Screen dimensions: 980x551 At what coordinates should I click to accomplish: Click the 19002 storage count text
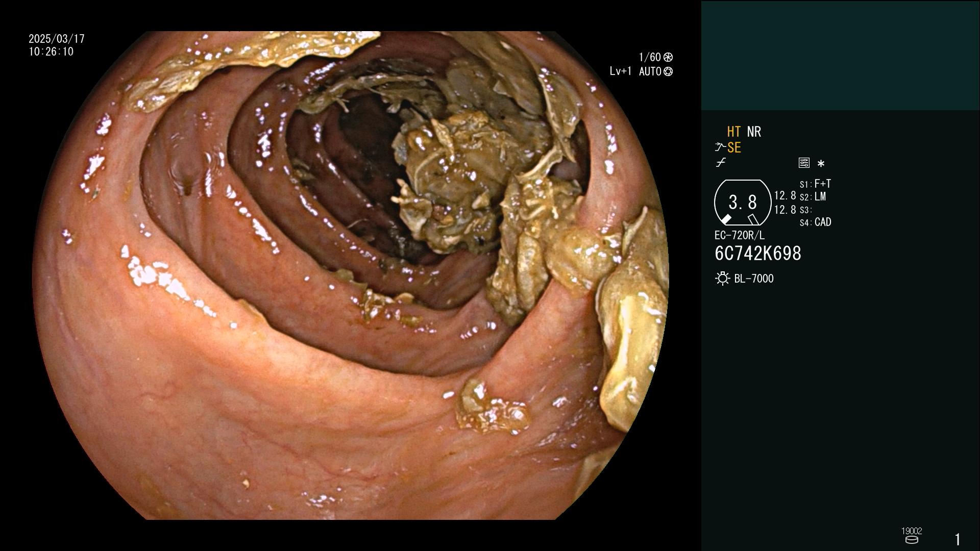[912, 531]
